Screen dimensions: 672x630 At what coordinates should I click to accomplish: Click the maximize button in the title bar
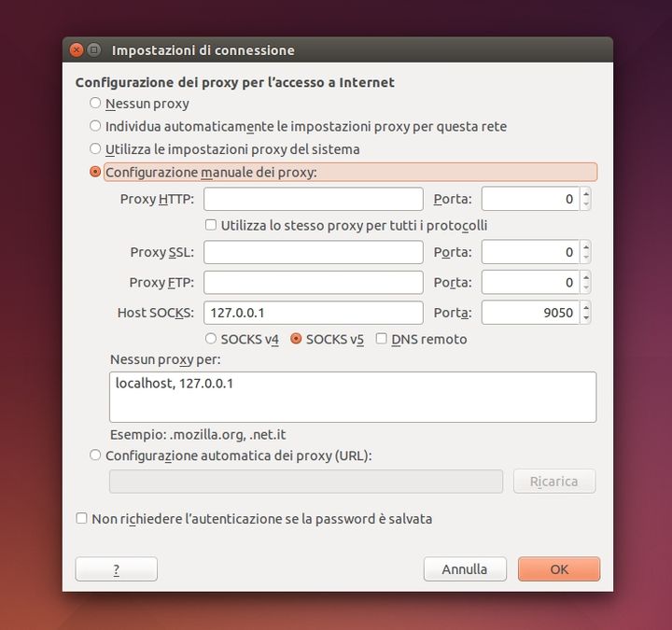coord(94,50)
